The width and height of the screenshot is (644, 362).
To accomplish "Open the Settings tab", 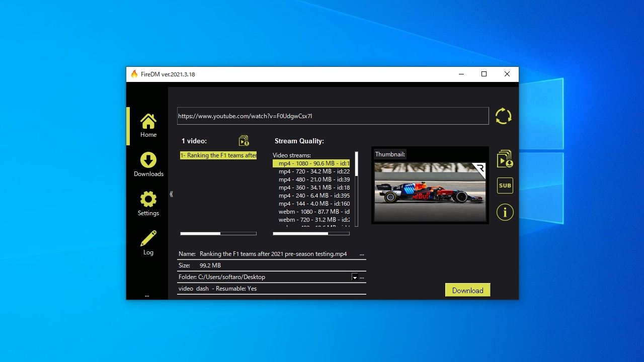I will (148, 204).
